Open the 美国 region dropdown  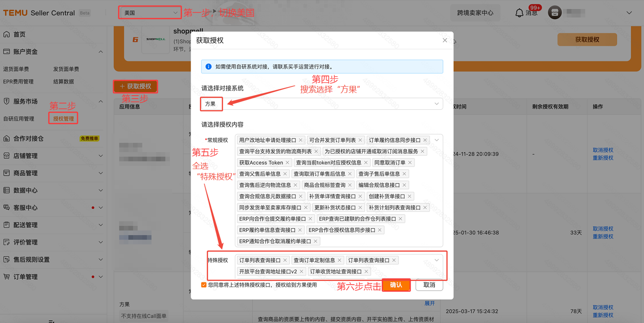point(150,13)
